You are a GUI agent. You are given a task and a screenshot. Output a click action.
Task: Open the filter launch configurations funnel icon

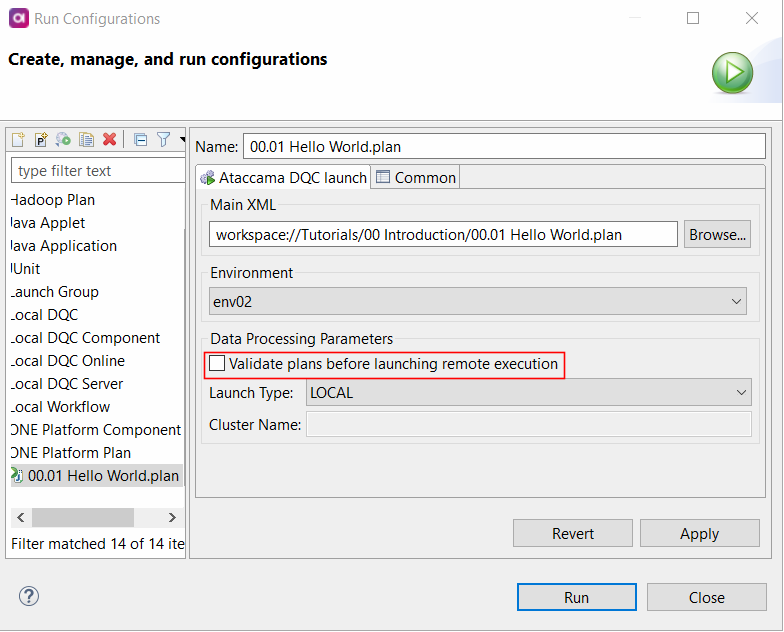(x=163, y=140)
